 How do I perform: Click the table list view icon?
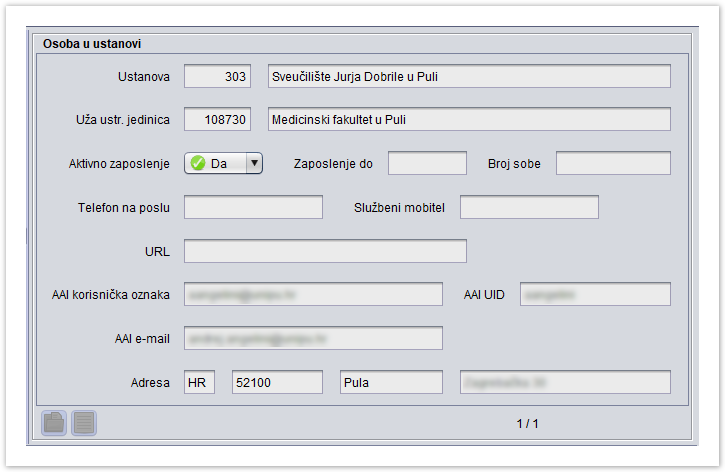84,423
